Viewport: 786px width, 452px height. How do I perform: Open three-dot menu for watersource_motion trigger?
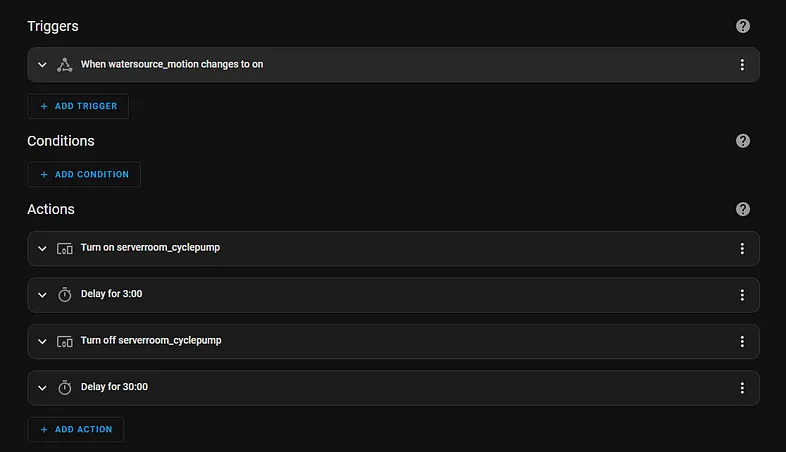[x=742, y=65]
